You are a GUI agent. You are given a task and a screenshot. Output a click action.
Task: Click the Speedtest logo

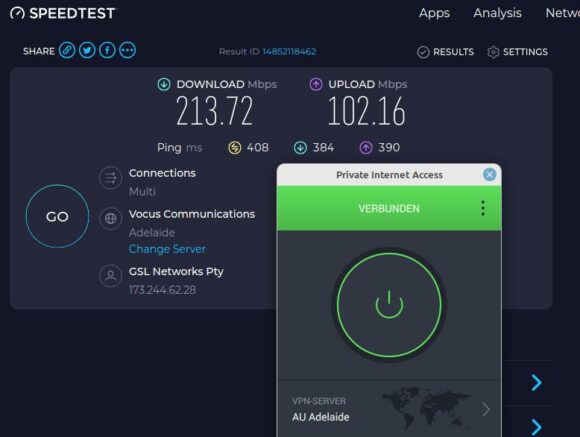click(63, 13)
